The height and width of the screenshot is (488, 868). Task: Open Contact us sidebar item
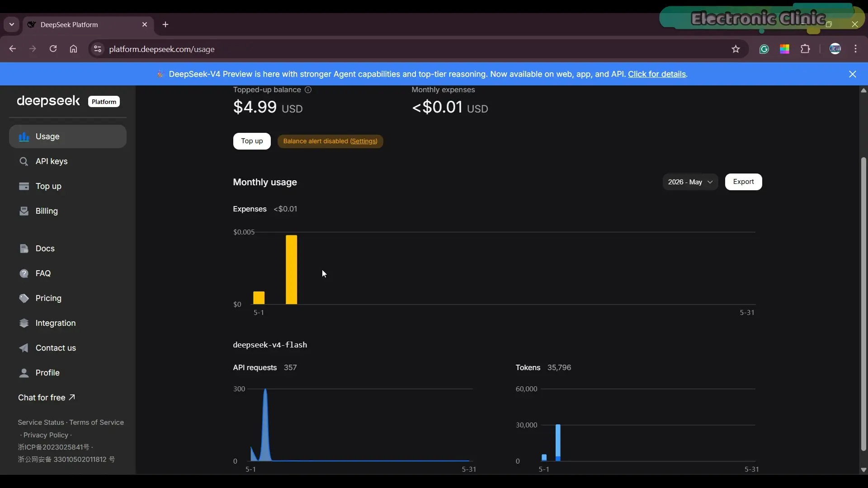point(67,348)
